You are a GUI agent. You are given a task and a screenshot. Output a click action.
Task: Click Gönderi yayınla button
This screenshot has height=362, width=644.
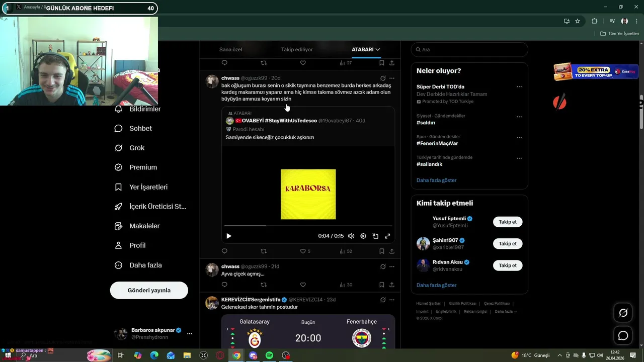tap(149, 290)
